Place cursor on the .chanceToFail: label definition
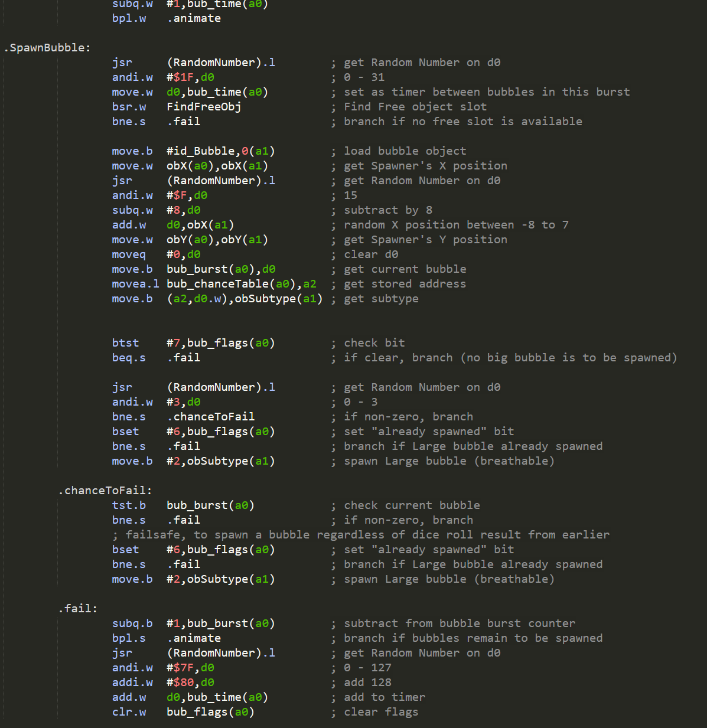The width and height of the screenshot is (707, 728). click(x=105, y=491)
